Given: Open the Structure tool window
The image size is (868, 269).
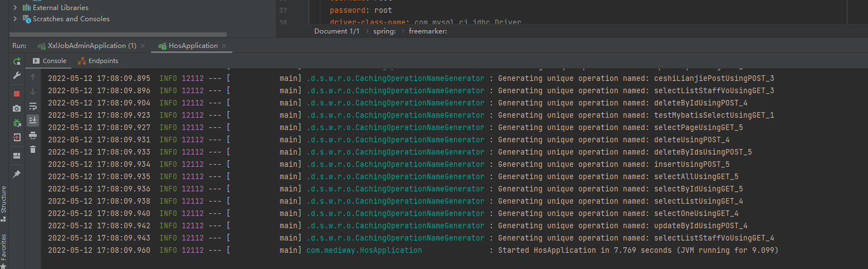Looking at the screenshot, I should point(4,202).
